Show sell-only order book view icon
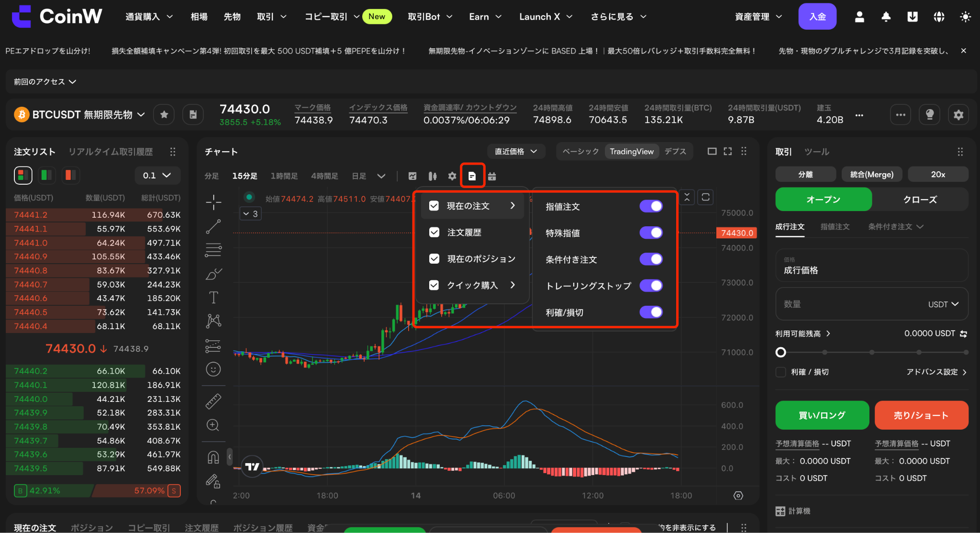 pos(70,175)
